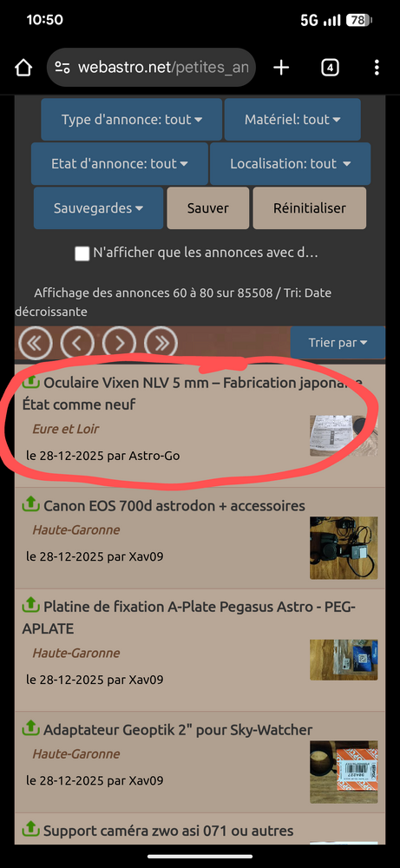Go to next page of listings
The width and height of the screenshot is (400, 868).
tap(120, 343)
